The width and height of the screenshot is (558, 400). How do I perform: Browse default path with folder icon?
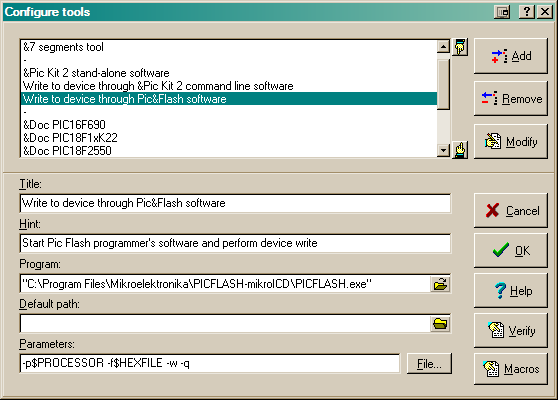[x=440, y=323]
